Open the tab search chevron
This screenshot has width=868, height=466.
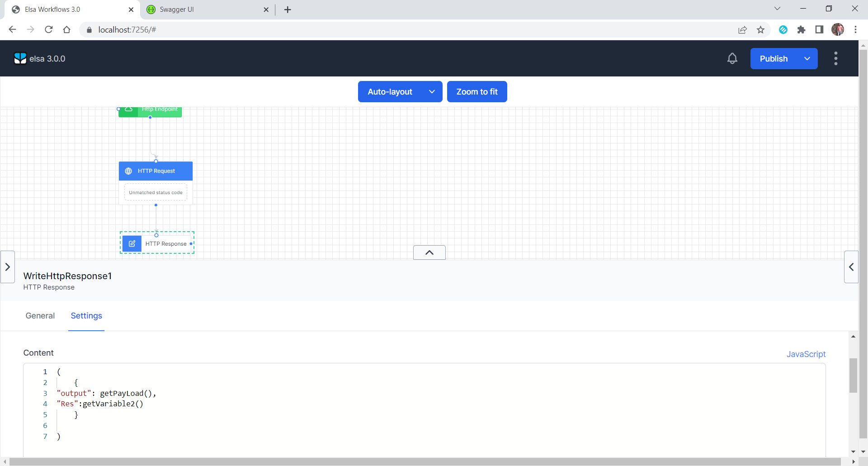click(x=777, y=9)
